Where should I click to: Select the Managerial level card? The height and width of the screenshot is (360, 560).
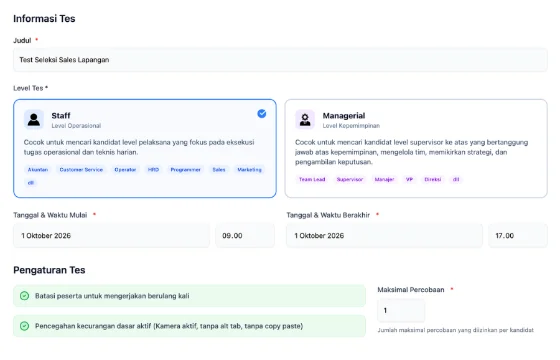(416, 149)
